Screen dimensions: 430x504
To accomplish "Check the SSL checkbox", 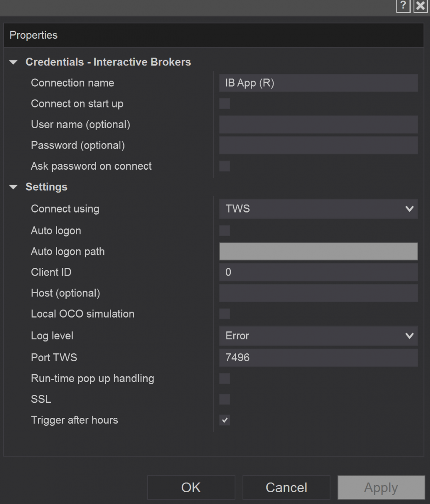I will [x=225, y=399].
